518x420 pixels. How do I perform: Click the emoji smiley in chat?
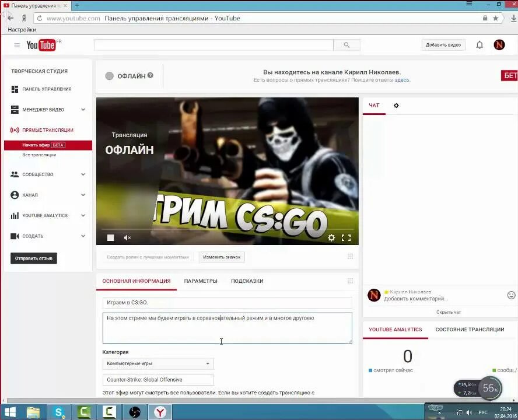(x=511, y=295)
